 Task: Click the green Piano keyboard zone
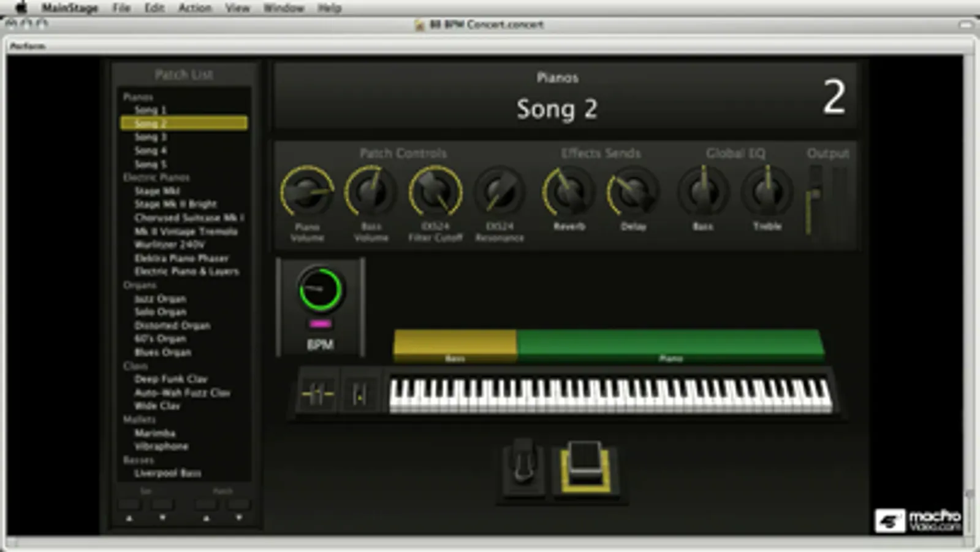click(670, 345)
